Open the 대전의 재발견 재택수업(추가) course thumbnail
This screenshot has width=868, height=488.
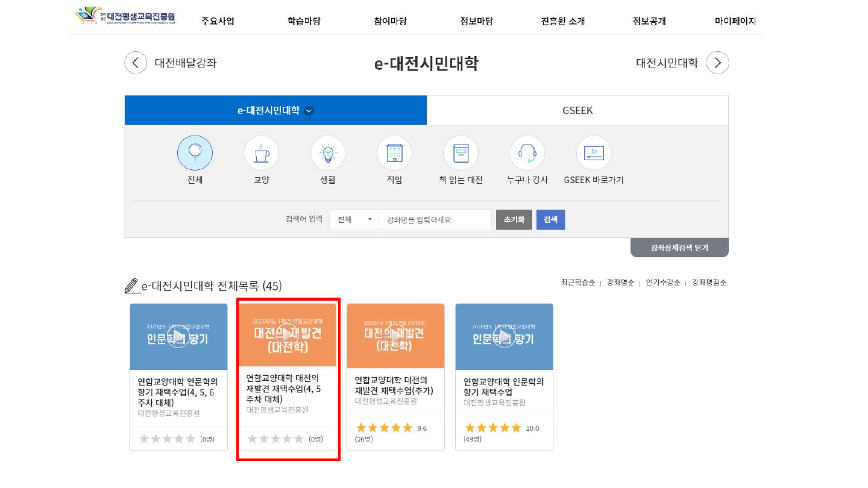point(395,336)
